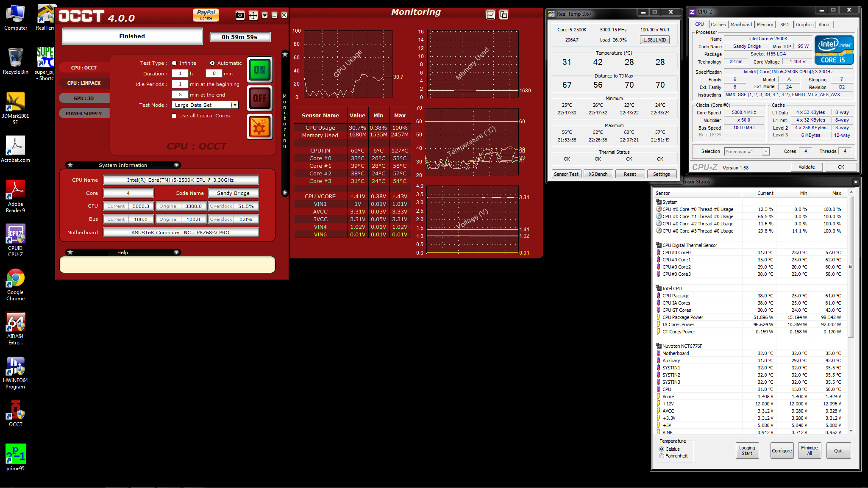
Task: Click HWiNFO Quit button
Action: (838, 451)
